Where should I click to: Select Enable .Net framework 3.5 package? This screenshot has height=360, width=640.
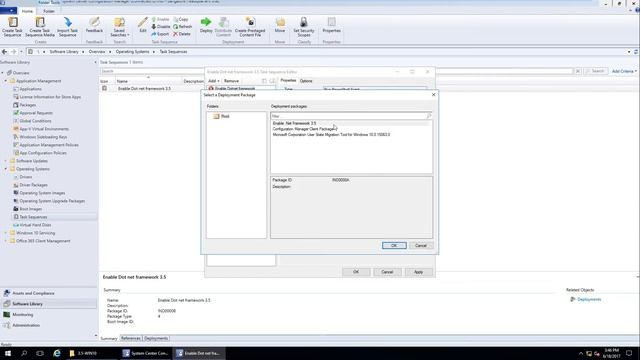pyautogui.click(x=294, y=123)
